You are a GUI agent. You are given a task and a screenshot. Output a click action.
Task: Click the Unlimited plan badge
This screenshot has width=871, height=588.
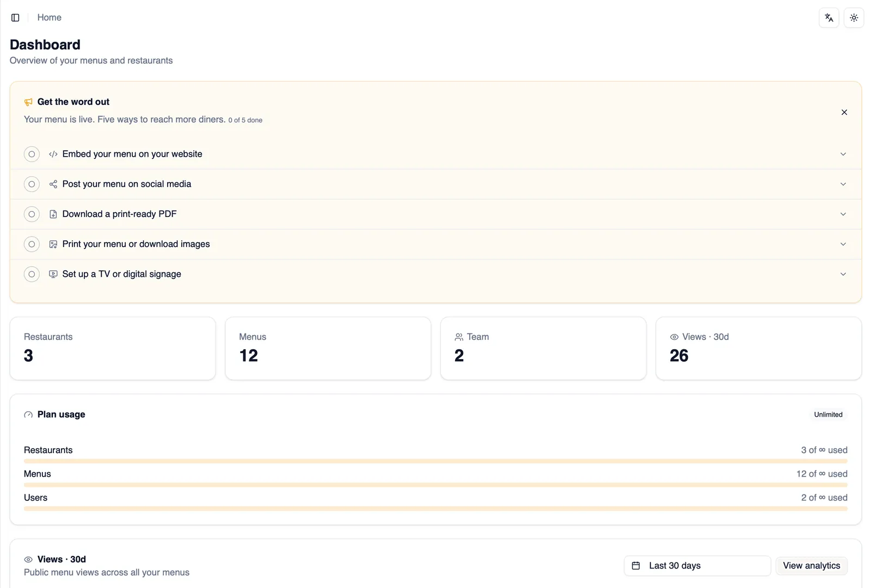828,414
